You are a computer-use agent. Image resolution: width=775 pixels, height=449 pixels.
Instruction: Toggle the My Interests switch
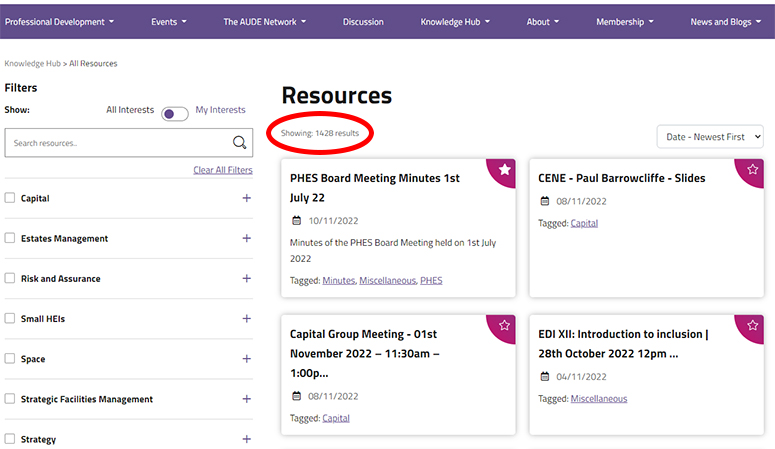pos(175,114)
